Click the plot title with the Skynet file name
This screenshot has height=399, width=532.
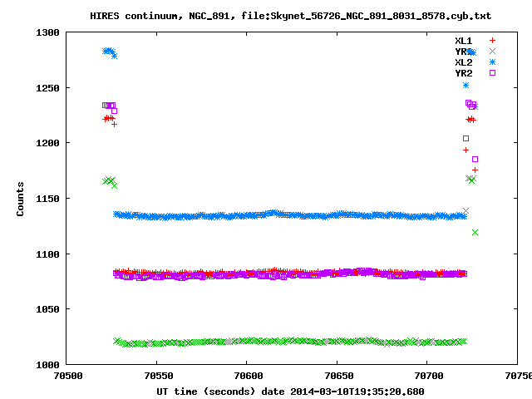point(290,16)
